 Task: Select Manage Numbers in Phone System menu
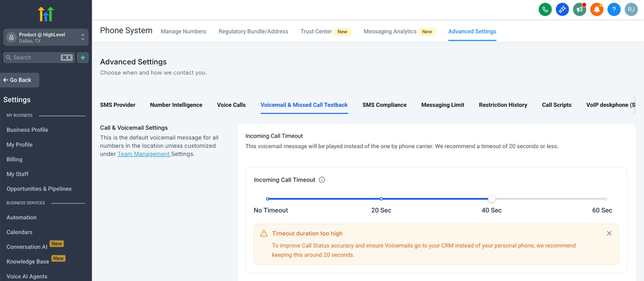(183, 31)
